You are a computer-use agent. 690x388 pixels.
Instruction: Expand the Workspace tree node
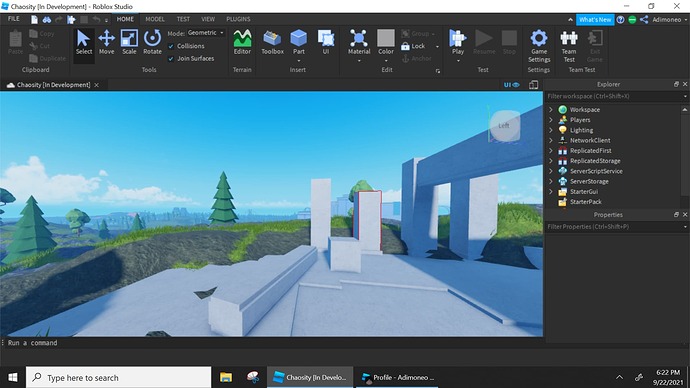point(551,110)
